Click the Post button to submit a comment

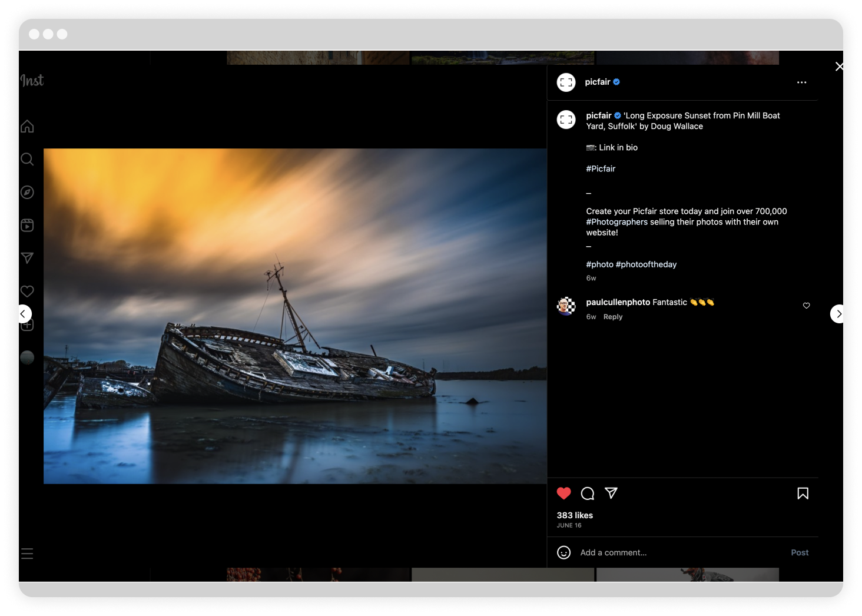(799, 552)
